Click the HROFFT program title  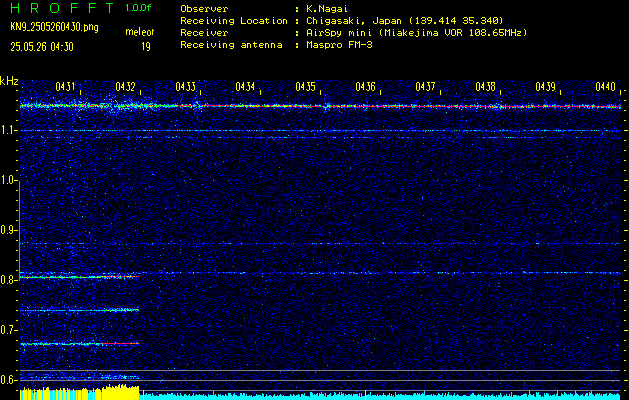[x=63, y=8]
